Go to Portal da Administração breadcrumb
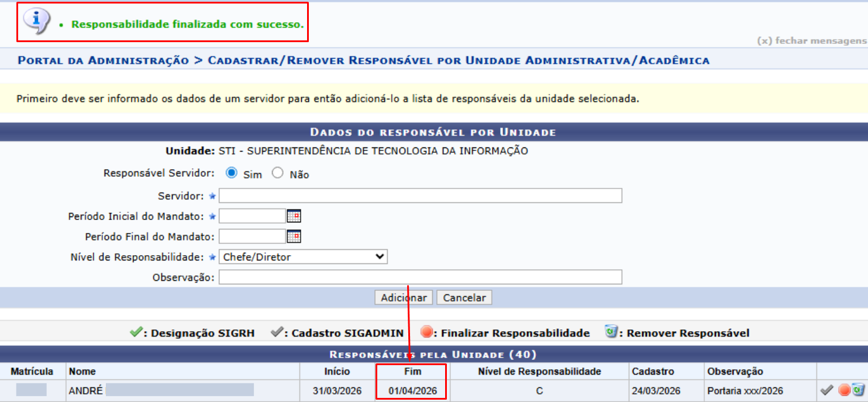 [104, 60]
